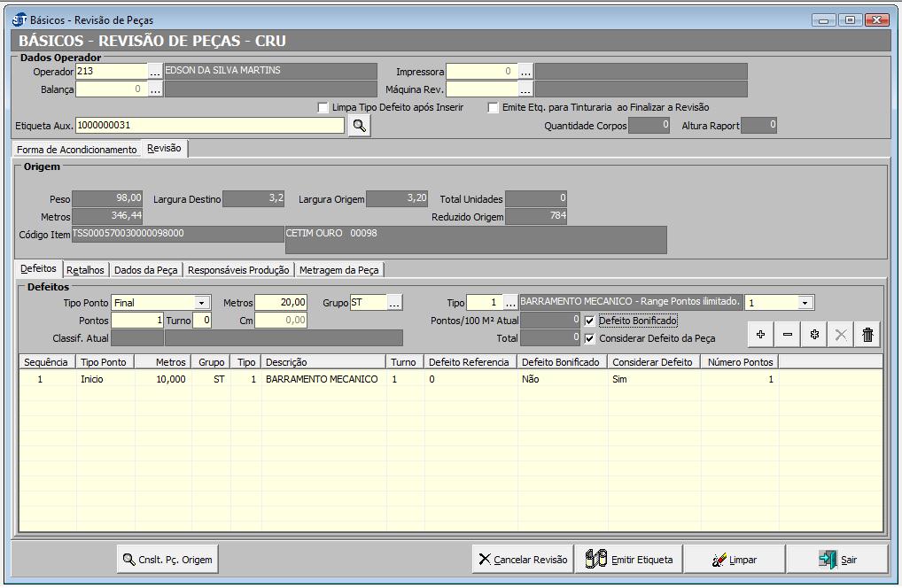This screenshot has height=588, width=902.
Task: Click the minus icon to remove defect
Action: 788,334
